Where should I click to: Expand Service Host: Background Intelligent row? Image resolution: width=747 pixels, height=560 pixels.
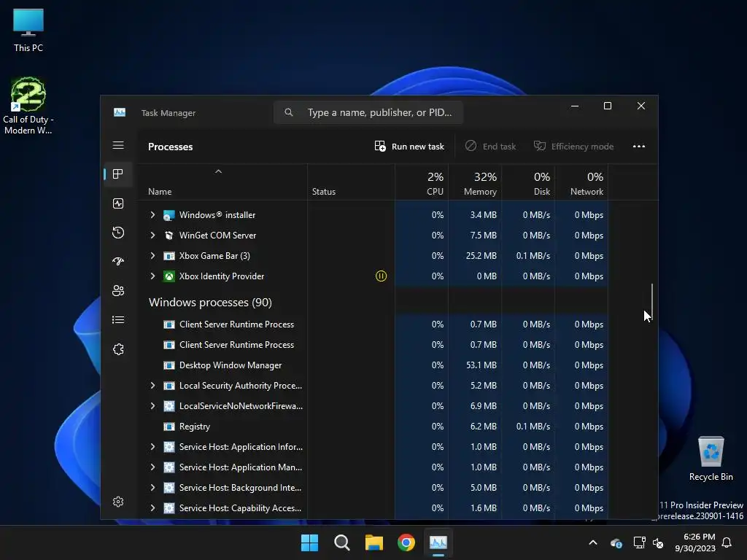coord(152,488)
